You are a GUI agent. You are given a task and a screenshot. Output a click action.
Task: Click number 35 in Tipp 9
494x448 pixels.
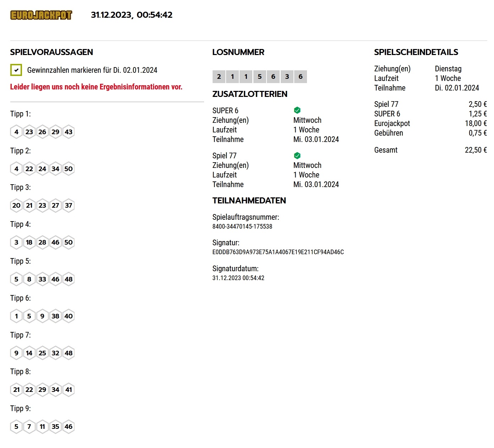coord(55,427)
